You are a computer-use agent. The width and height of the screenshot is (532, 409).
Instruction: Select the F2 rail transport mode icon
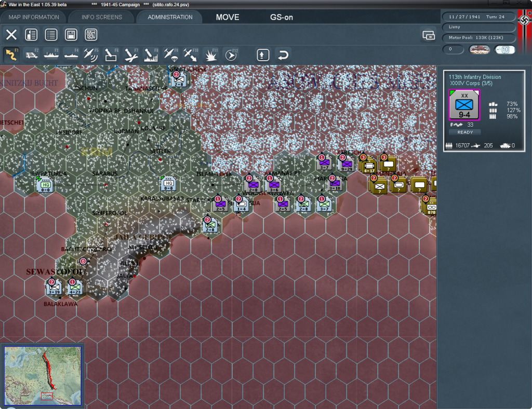click(32, 54)
